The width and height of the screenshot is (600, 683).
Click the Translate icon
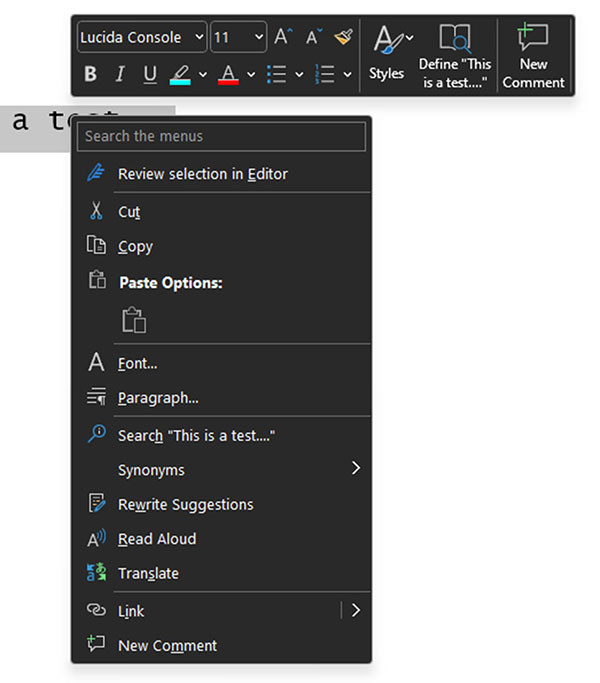point(96,572)
